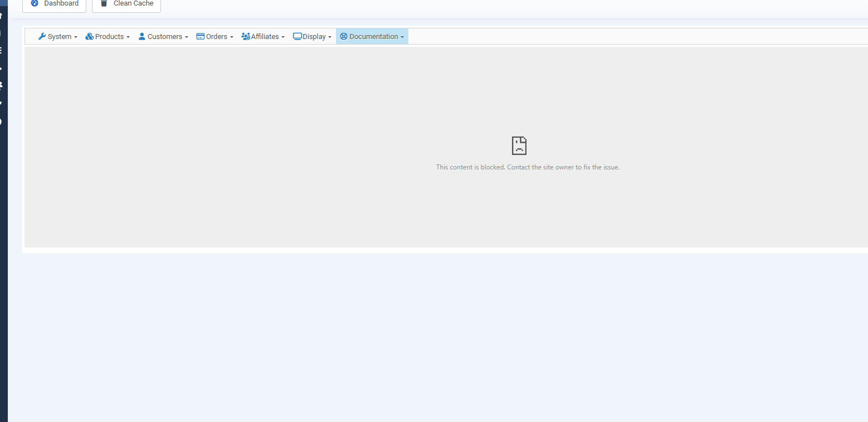Open the Customers menu label
868x422 pixels.
click(x=165, y=36)
